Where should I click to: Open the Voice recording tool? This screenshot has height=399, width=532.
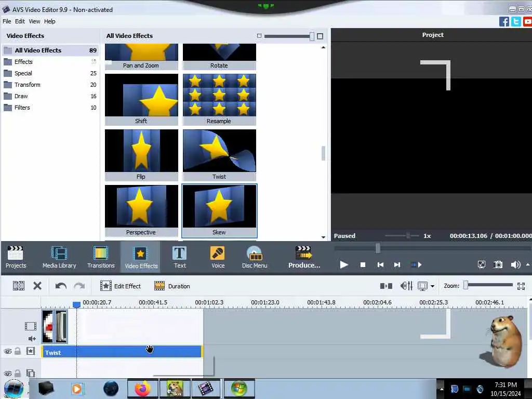click(218, 257)
